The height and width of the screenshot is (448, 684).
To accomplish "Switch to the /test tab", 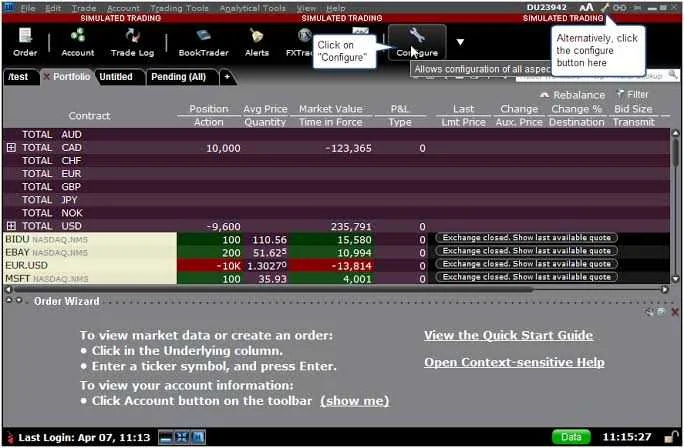I will click(x=18, y=77).
